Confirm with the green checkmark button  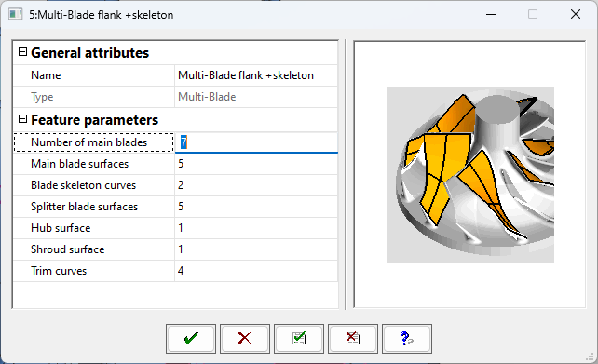(x=191, y=339)
